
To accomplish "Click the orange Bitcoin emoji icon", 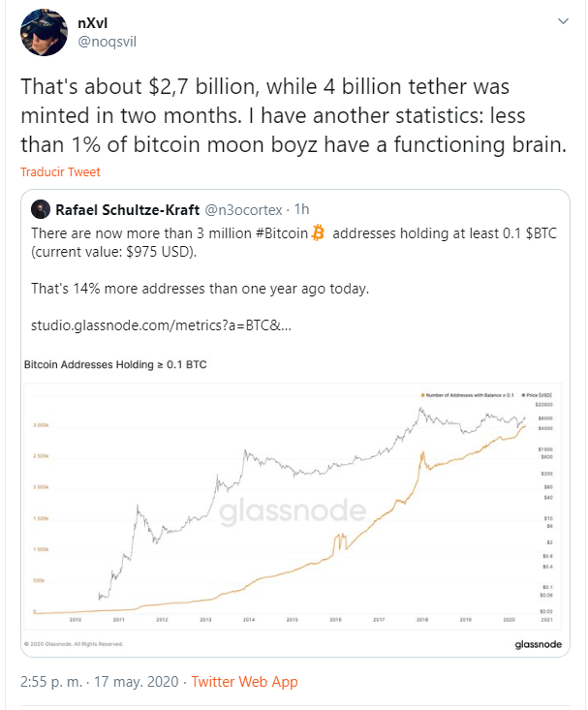I will (x=319, y=232).
